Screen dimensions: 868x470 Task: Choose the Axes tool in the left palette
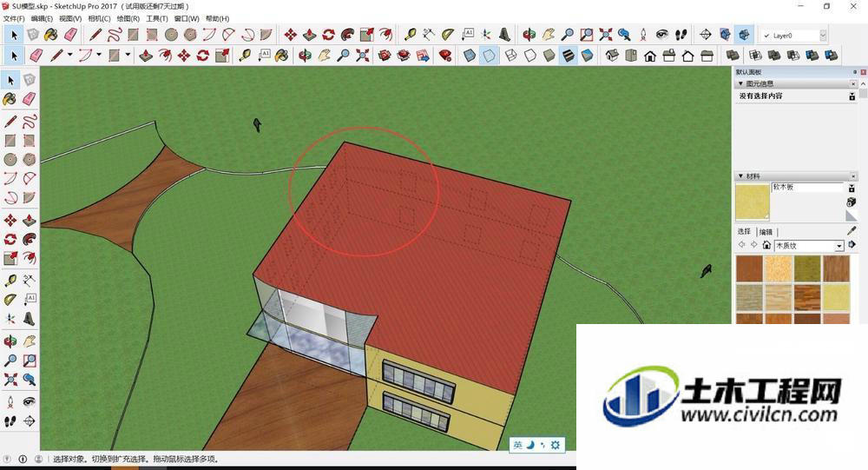tap(10, 319)
